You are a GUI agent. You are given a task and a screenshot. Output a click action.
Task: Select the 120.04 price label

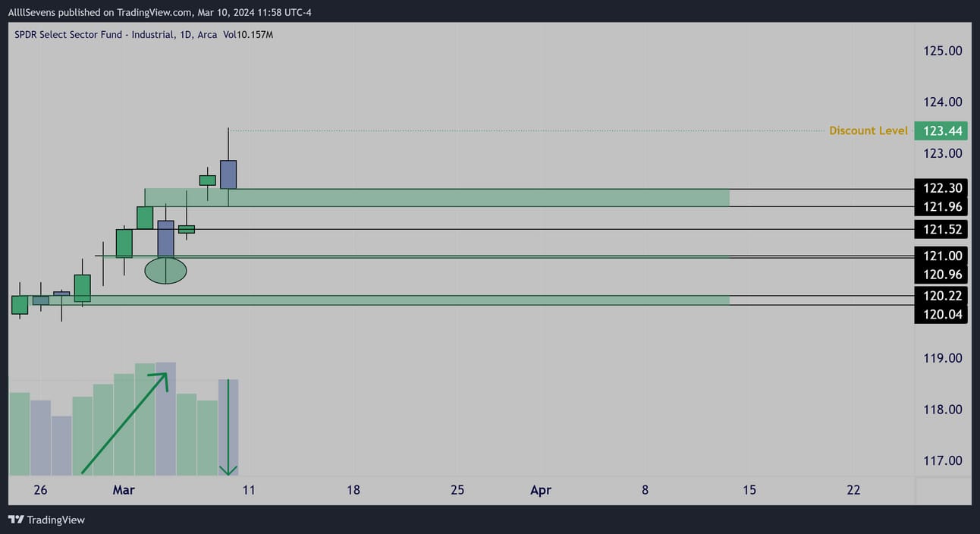point(941,315)
